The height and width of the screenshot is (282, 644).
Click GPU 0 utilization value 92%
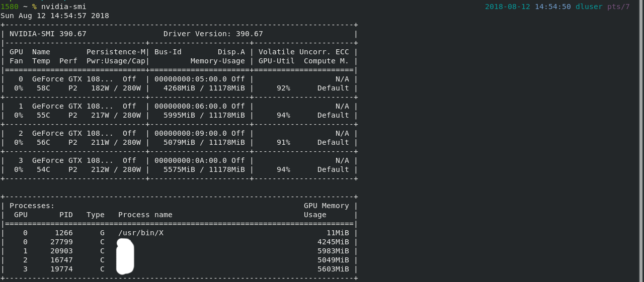(x=283, y=88)
